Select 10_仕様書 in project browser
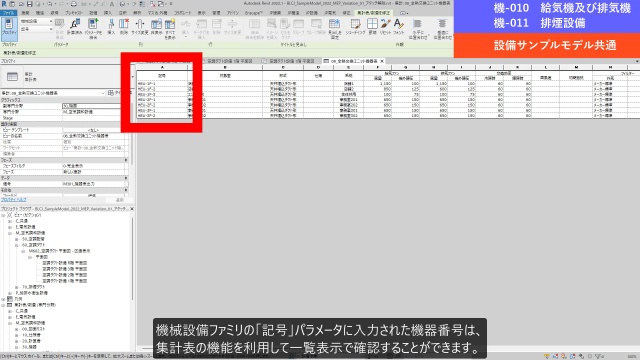The height and width of the screenshot is (360, 640). pyautogui.click(x=31, y=335)
